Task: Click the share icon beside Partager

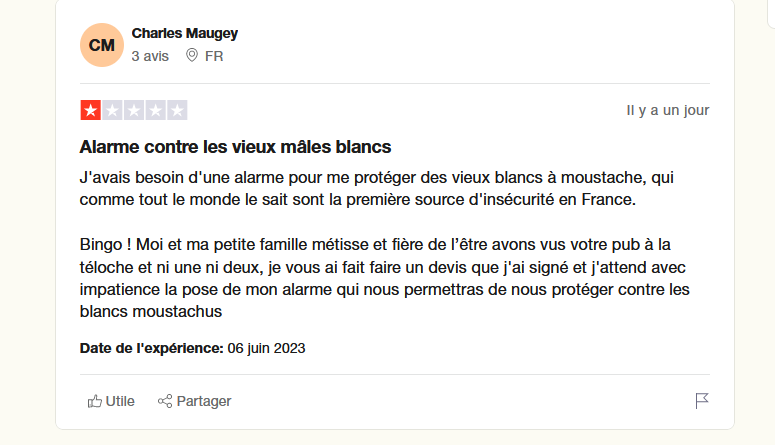Action: pos(165,401)
